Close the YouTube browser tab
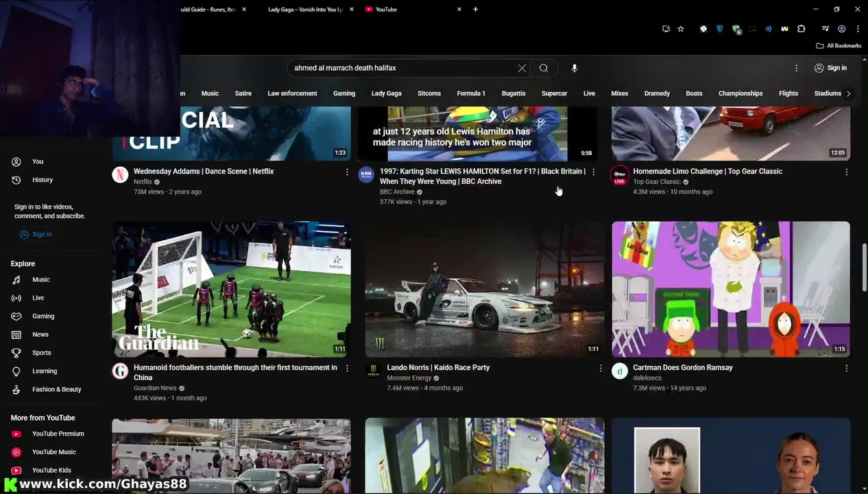 [459, 9]
